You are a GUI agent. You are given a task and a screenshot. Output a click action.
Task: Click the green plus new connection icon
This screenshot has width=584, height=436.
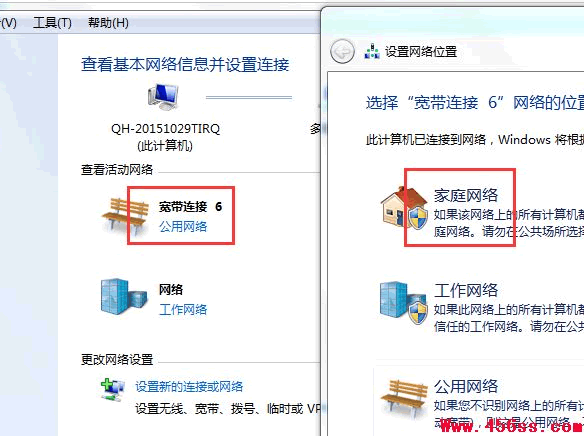coord(113,389)
